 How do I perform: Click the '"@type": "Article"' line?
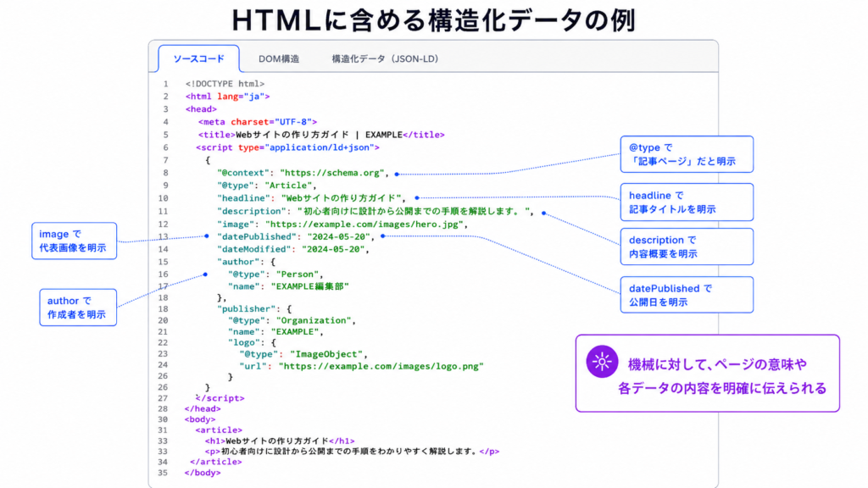click(x=267, y=186)
